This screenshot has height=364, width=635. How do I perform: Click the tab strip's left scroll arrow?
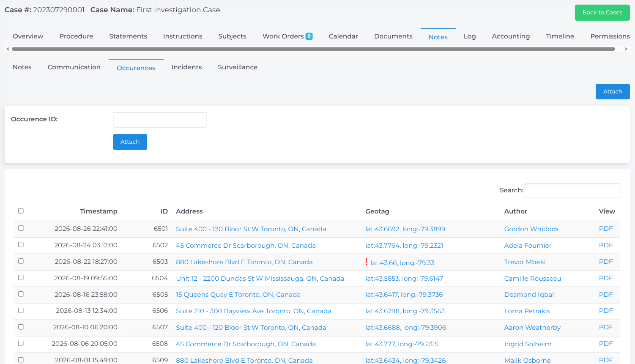[8, 49]
